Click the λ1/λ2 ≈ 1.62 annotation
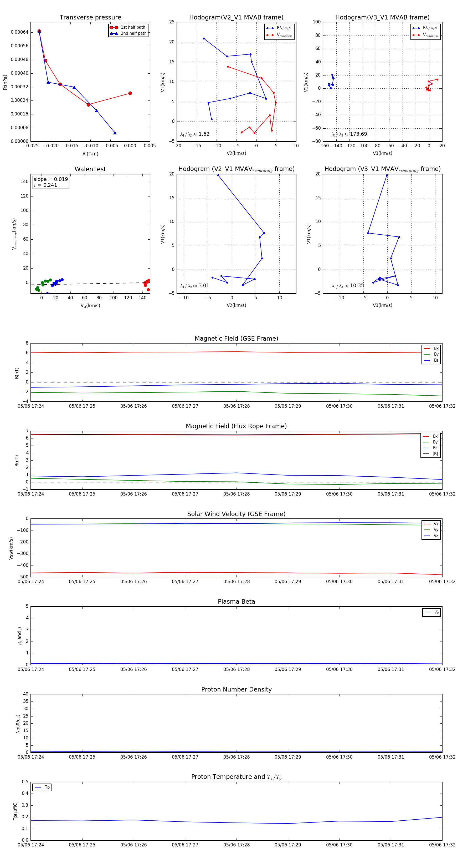The image size is (473, 868). [194, 134]
